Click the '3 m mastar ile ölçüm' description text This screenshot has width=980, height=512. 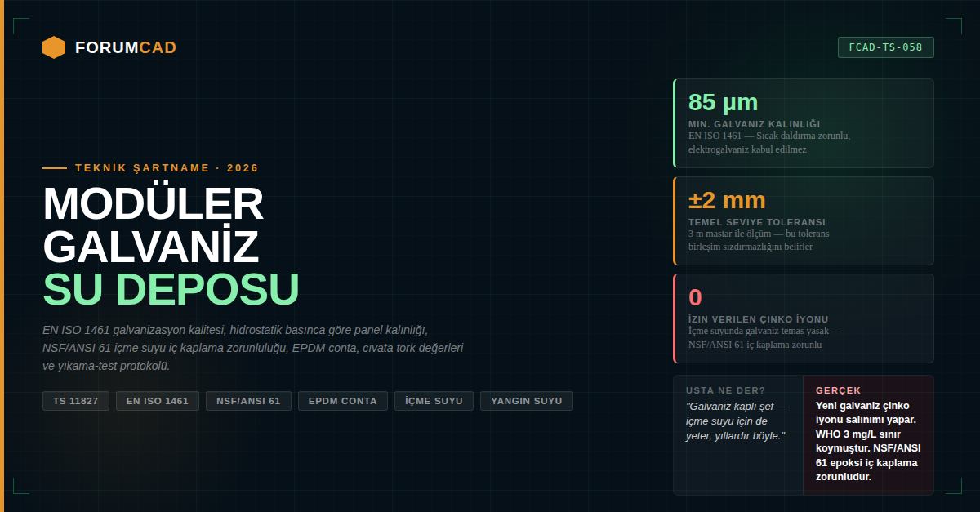[759, 240]
